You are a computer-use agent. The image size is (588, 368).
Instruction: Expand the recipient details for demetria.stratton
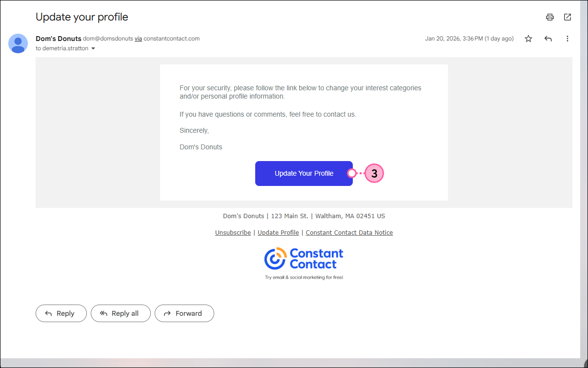93,48
